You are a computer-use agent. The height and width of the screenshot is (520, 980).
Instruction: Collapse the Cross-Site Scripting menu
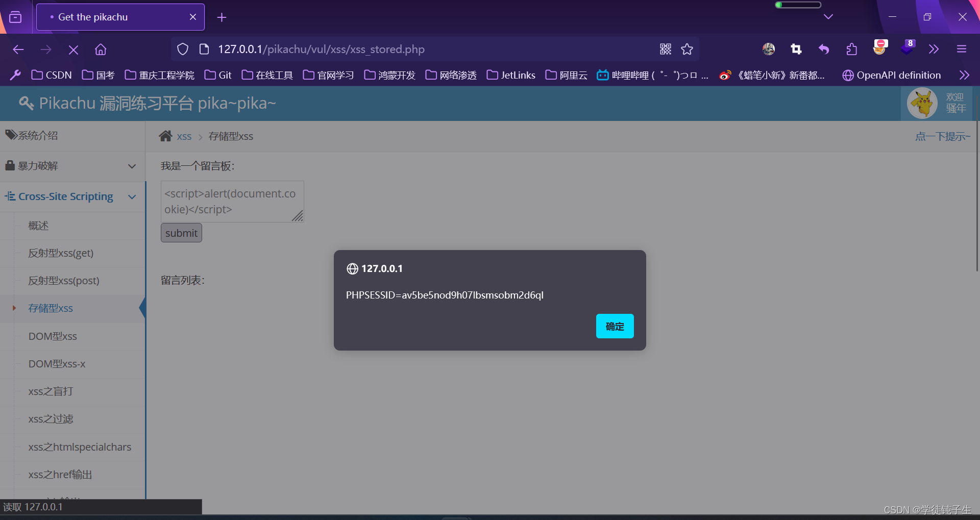72,196
